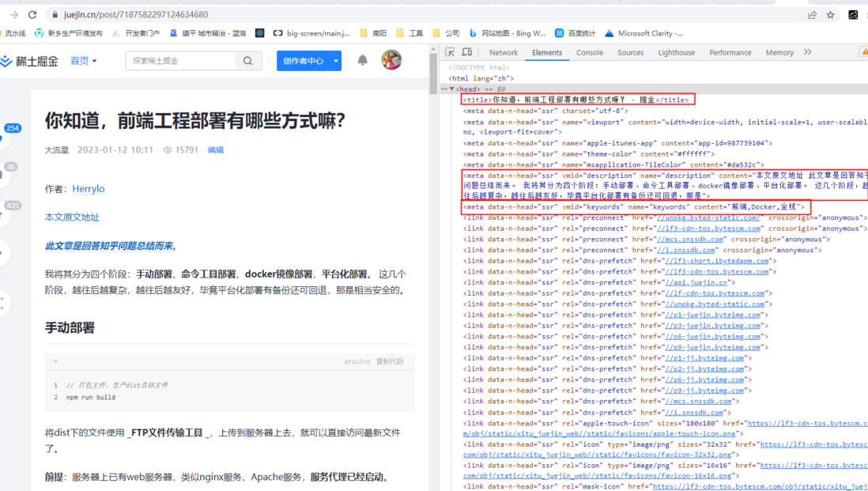Image resolution: width=868 pixels, height=491 pixels.
Task: Open the 网站地图 - Bing W... bookmark
Action: pos(507,33)
